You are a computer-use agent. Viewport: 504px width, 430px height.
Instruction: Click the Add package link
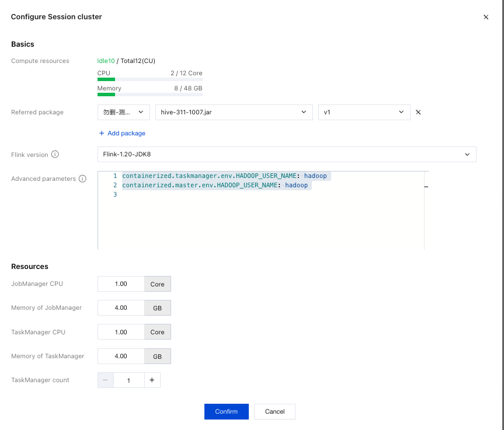tap(122, 133)
